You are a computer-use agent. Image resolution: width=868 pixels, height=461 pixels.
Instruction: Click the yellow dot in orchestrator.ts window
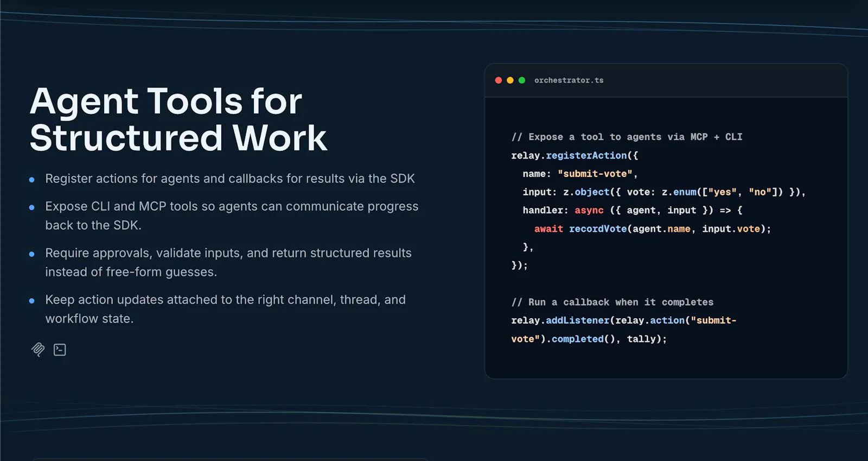(510, 80)
